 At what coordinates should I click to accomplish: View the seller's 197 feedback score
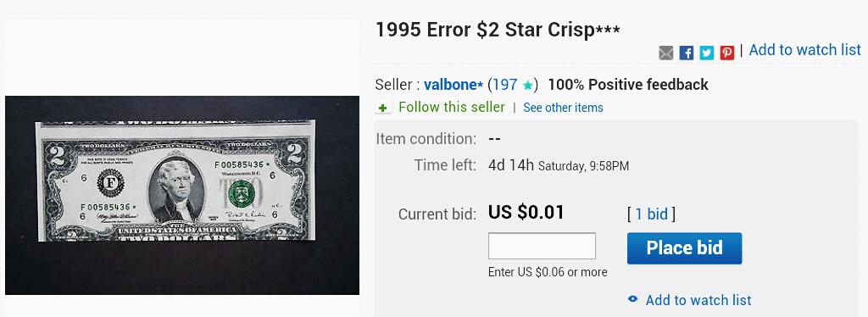click(x=505, y=86)
